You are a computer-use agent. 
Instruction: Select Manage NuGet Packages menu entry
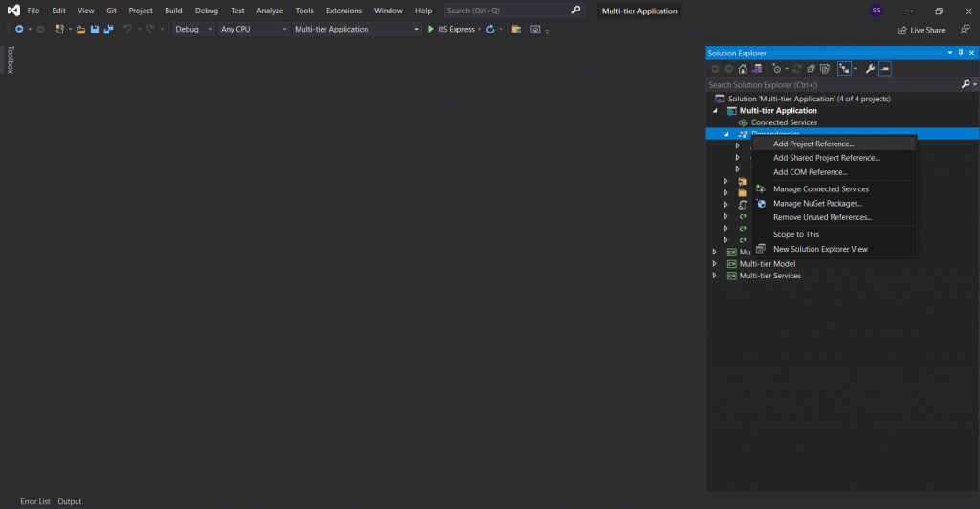[835, 204]
